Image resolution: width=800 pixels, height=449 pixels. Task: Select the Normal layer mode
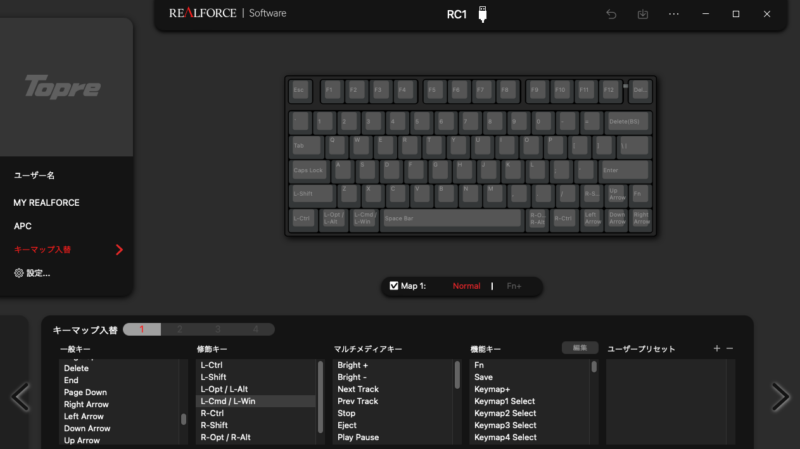tap(466, 286)
